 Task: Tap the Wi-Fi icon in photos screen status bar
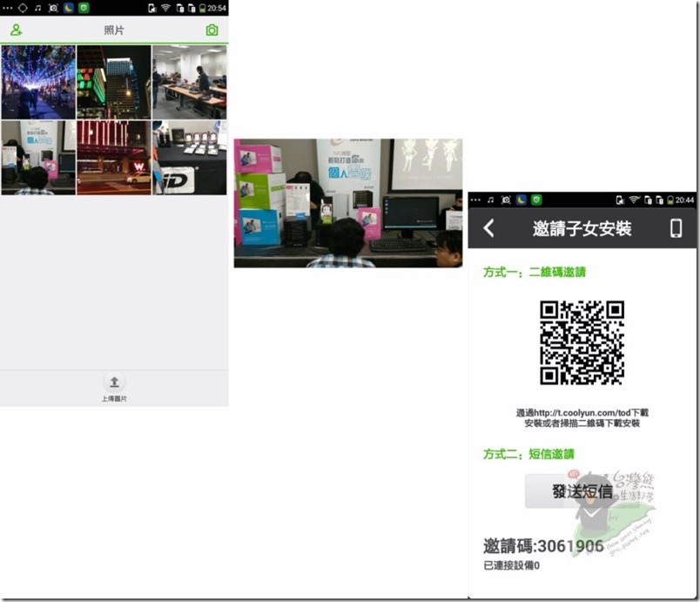pos(165,8)
